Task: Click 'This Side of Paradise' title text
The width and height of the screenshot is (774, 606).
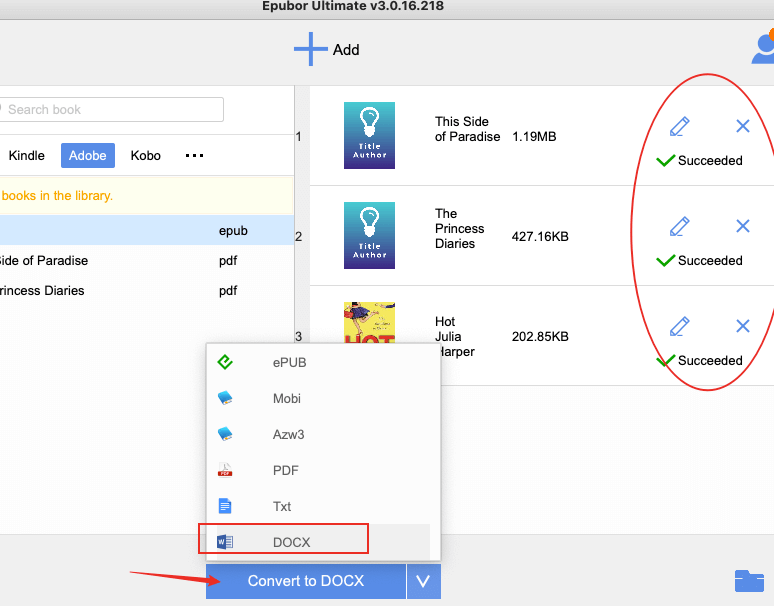Action: point(467,129)
